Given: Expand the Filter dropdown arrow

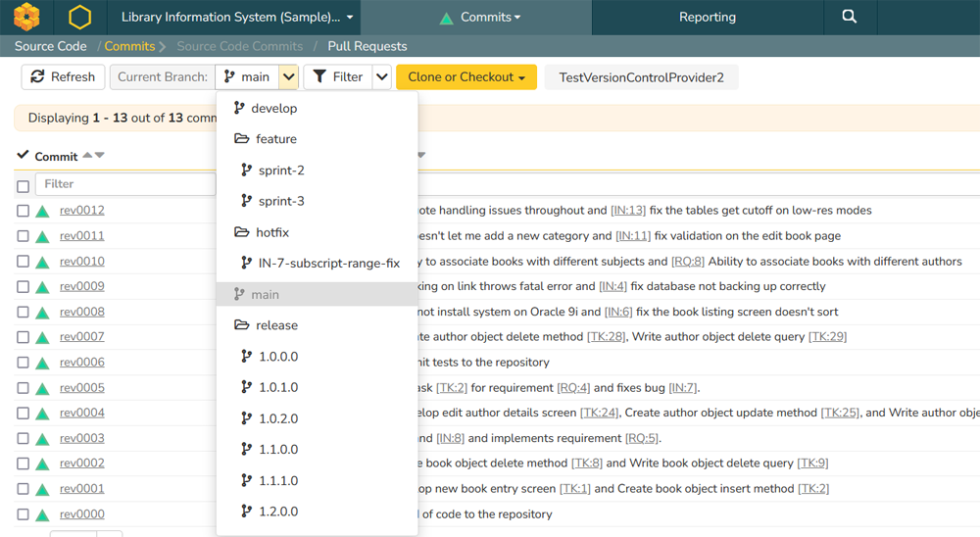Looking at the screenshot, I should pos(382,77).
